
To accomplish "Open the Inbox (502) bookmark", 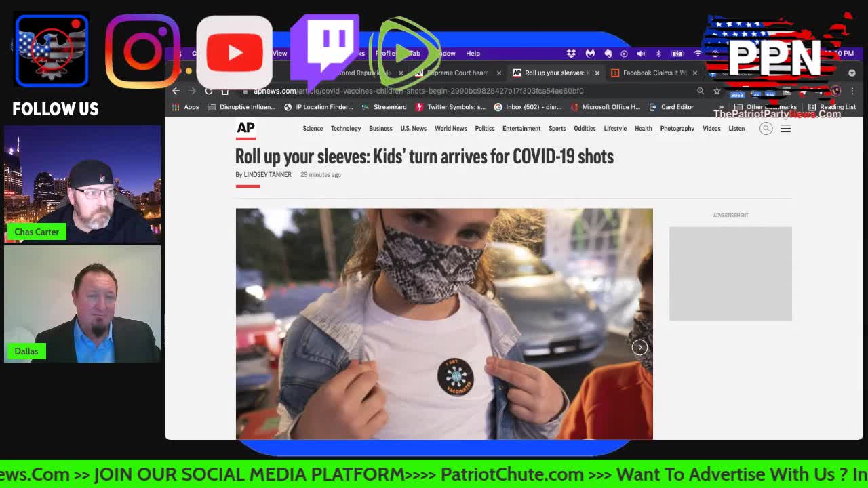I will [x=527, y=107].
